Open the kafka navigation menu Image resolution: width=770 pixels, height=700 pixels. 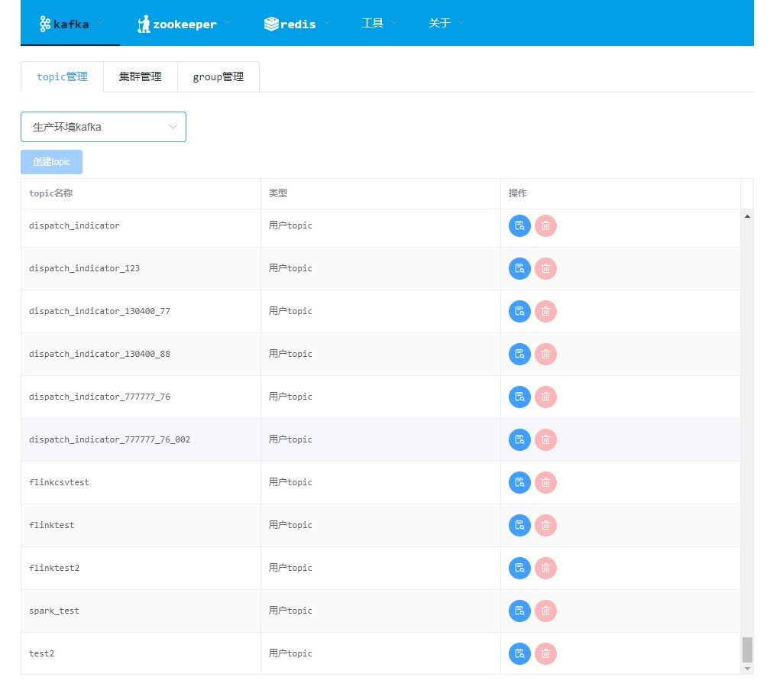[x=71, y=23]
